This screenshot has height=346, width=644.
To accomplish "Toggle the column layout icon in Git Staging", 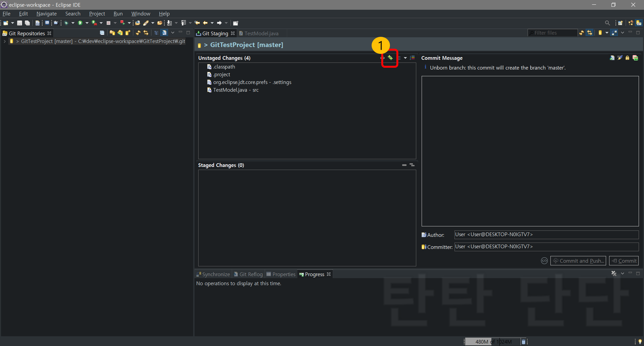I will 614,33.
